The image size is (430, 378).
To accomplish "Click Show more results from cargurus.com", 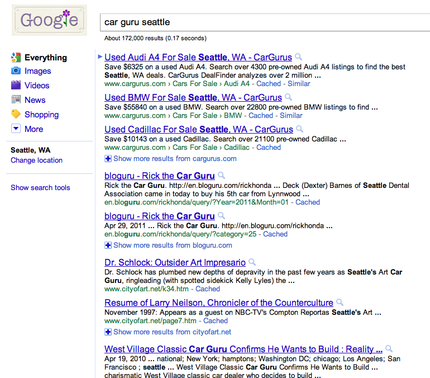I will point(175,159).
